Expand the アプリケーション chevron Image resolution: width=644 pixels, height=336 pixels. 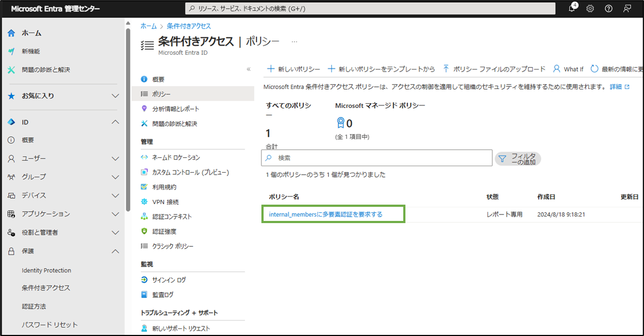pyautogui.click(x=115, y=214)
